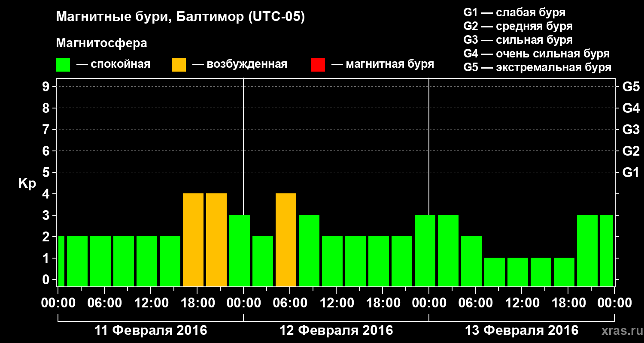Viewport: 644px width, 343px height.
Task: Click the 'Kp' axis title
Action: [x=27, y=184]
